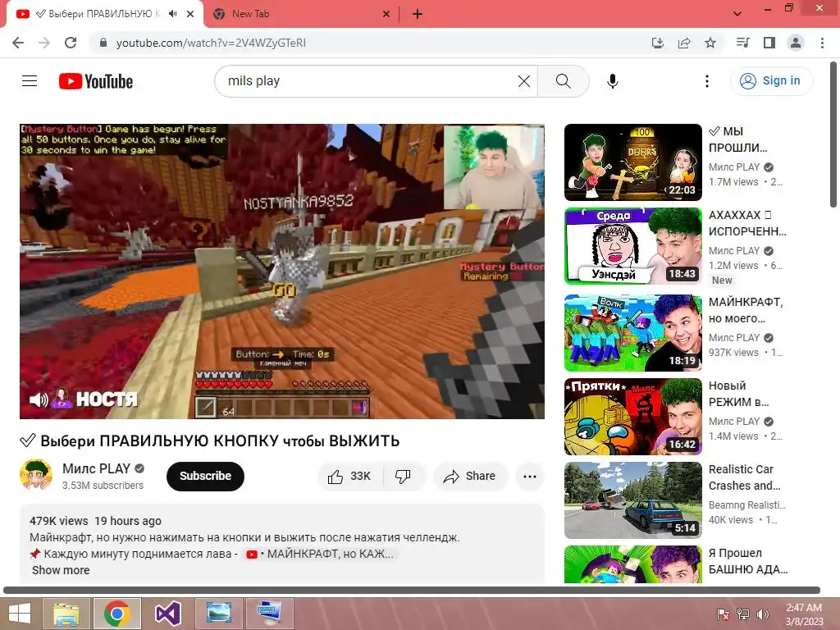Go forward in browser history
840x630 pixels.
pos(44,43)
